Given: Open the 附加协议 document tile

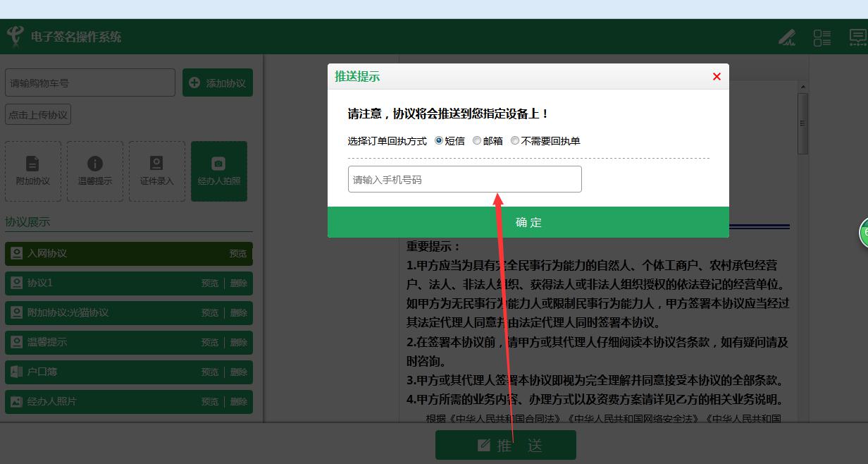Looking at the screenshot, I should (33, 171).
